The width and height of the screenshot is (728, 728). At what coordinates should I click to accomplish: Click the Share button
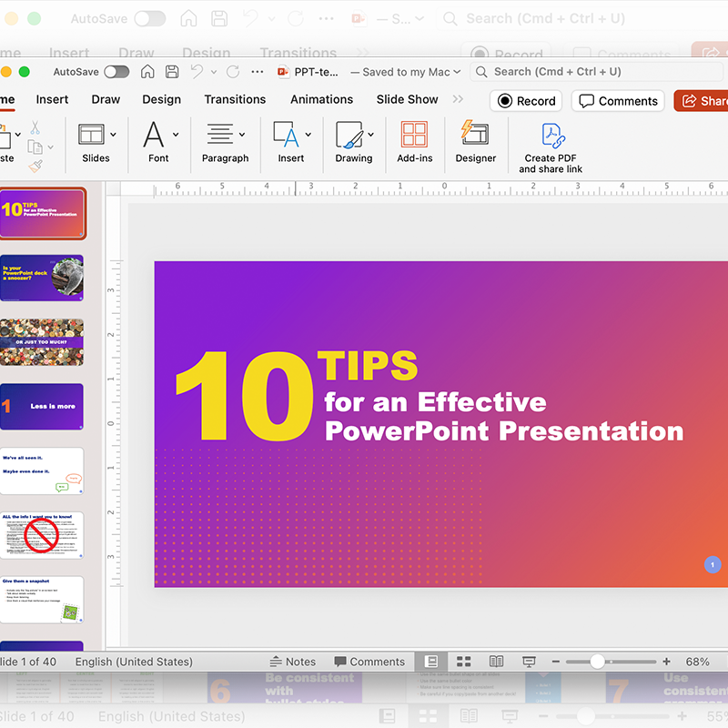tap(701, 101)
